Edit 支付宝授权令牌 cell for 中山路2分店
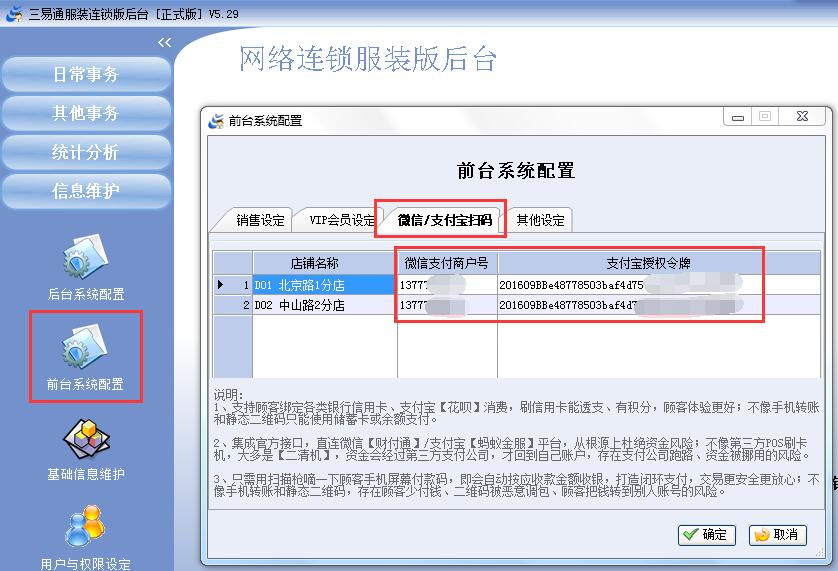 659,305
